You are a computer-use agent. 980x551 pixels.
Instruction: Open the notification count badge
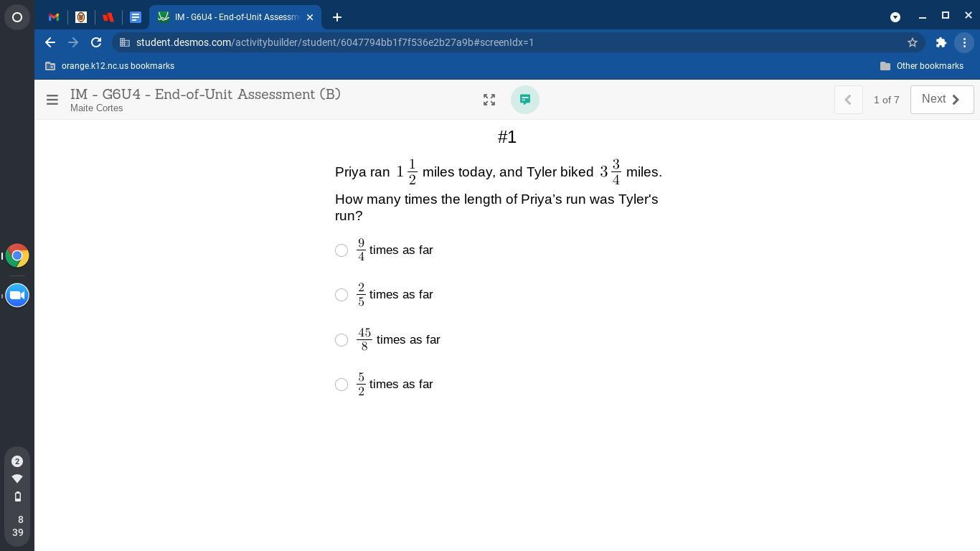17,461
